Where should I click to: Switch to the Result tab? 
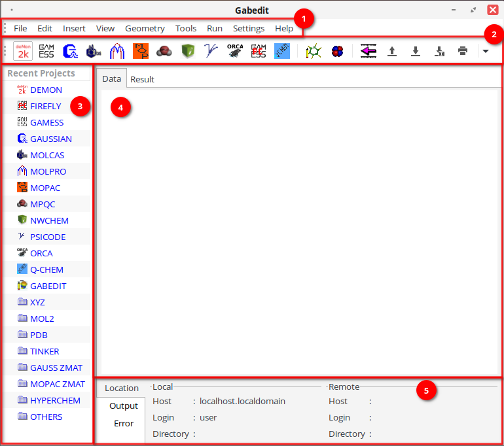[x=142, y=79]
